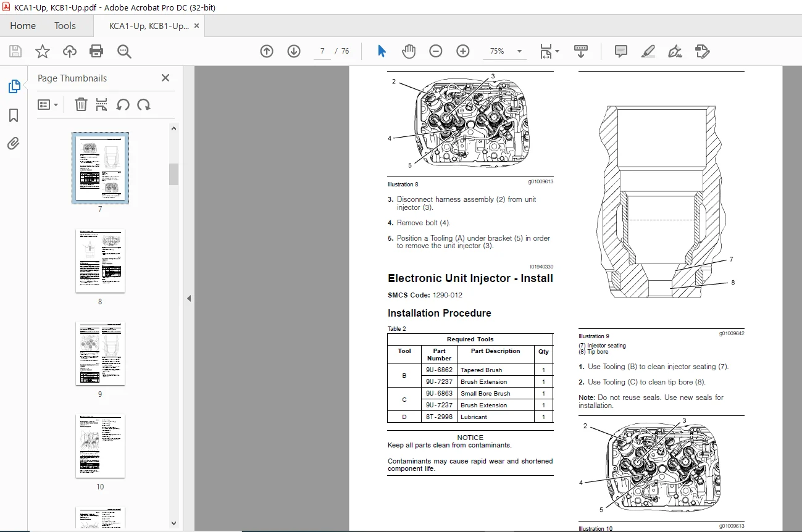Switch to the Home tab
The height and width of the screenshot is (532, 802).
pyautogui.click(x=23, y=26)
